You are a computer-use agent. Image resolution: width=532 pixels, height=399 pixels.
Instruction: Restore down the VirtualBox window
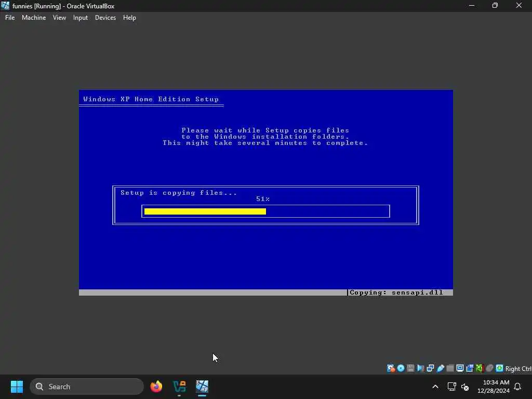click(x=495, y=6)
